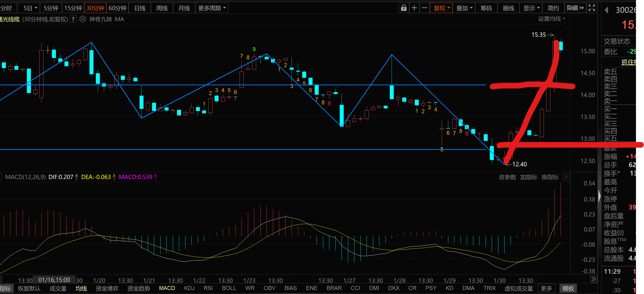Toggle the 均线 moving average indicator
This screenshot has height=294, width=644.
pyautogui.click(x=81, y=288)
